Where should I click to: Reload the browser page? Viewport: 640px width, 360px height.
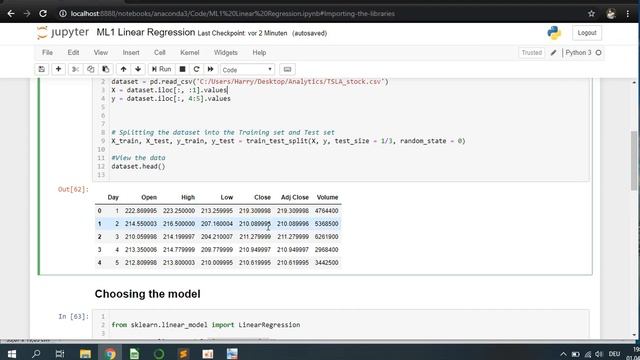pos(43,13)
